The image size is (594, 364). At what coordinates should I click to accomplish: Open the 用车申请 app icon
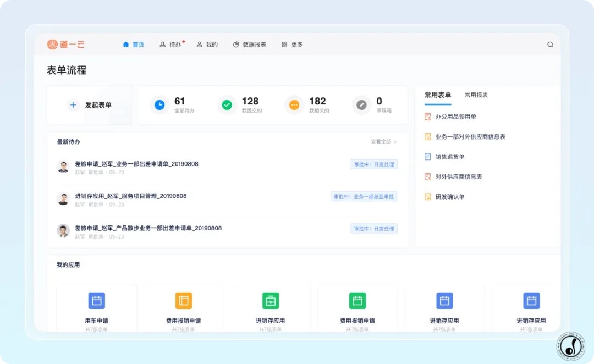(x=97, y=301)
